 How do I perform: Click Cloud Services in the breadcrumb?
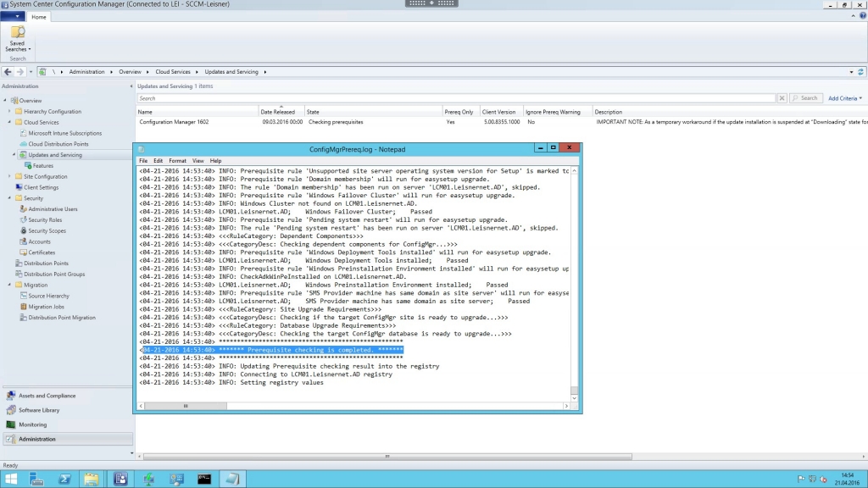[x=173, y=72]
